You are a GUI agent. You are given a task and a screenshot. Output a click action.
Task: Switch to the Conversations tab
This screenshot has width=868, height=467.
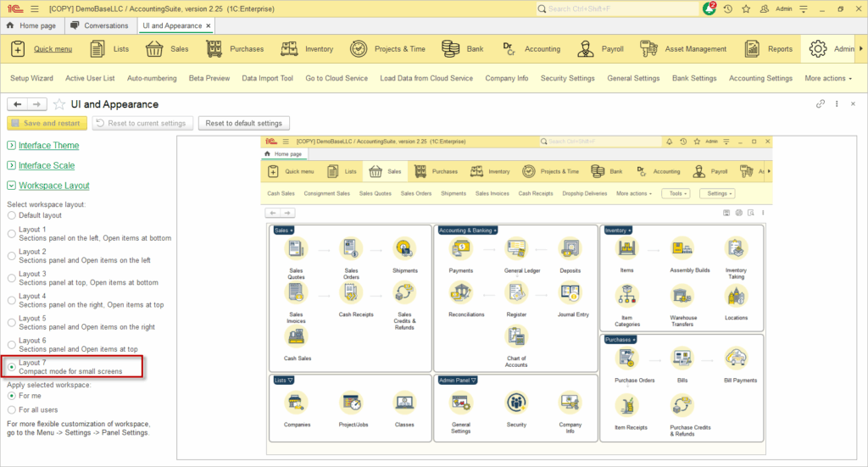tap(100, 25)
